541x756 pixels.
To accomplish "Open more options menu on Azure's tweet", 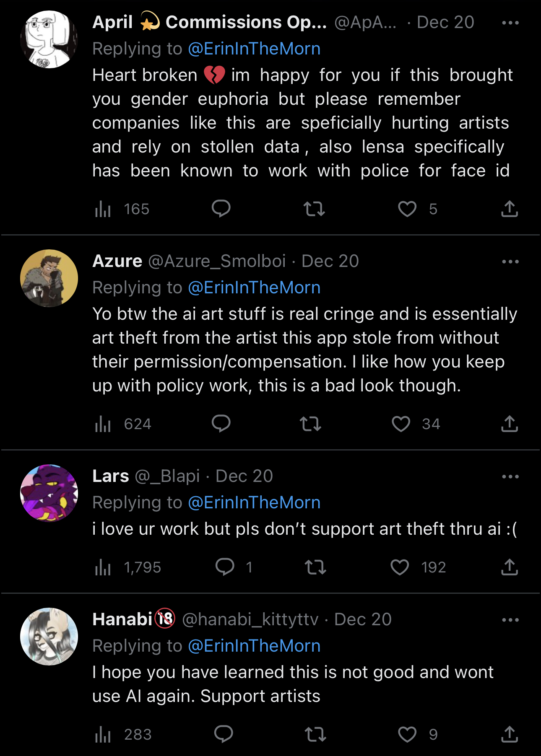I will pyautogui.click(x=510, y=261).
